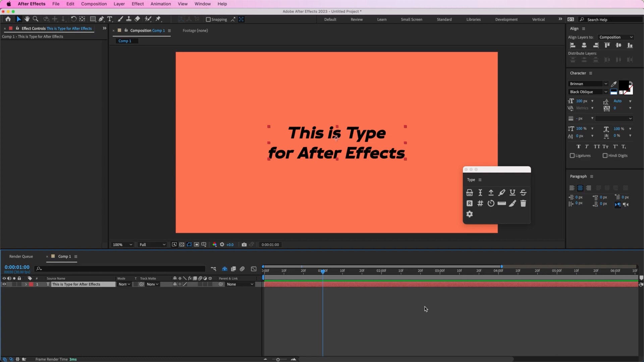Click the timer icon in Type panel
Screen dimensions: 644x362
click(x=491, y=203)
